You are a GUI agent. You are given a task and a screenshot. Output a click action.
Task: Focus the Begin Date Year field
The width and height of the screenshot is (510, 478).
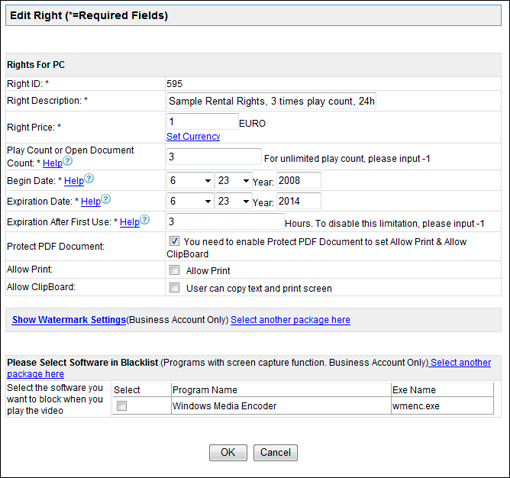[x=299, y=181]
